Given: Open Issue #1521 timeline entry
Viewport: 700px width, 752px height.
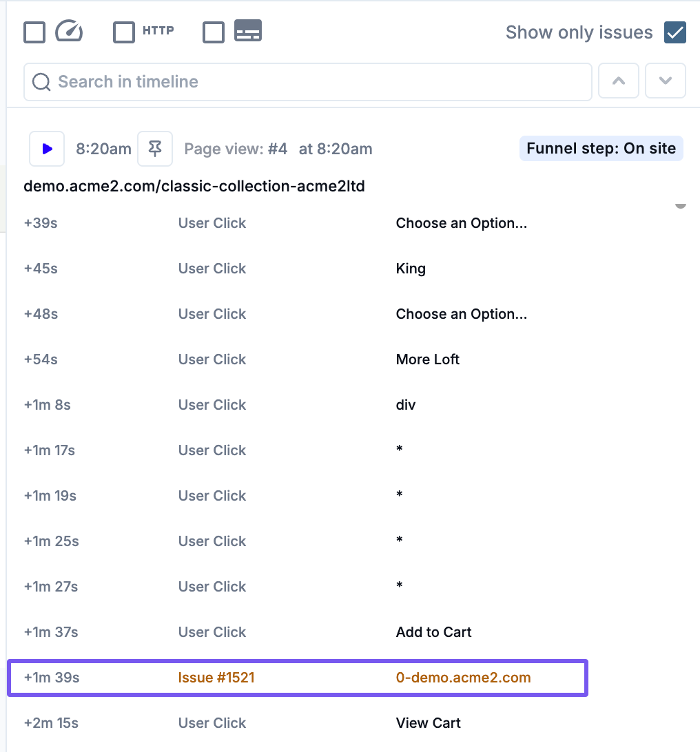Looking at the screenshot, I should (x=216, y=678).
